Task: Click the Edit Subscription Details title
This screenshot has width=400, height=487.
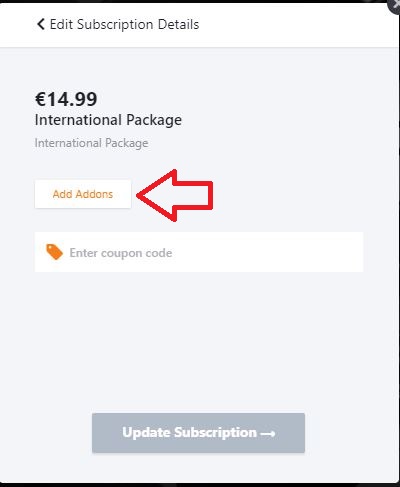Action: pyautogui.click(x=124, y=25)
